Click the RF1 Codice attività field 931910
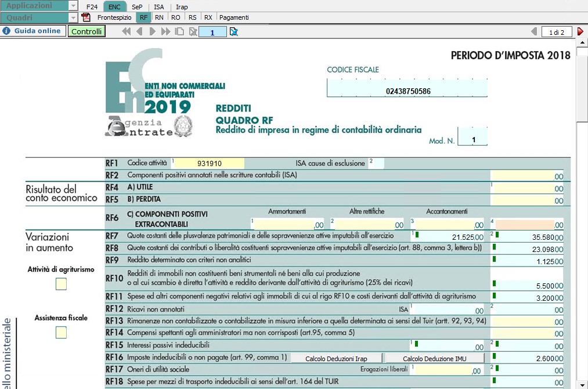Image resolution: width=588 pixels, height=389 pixels. click(x=209, y=163)
